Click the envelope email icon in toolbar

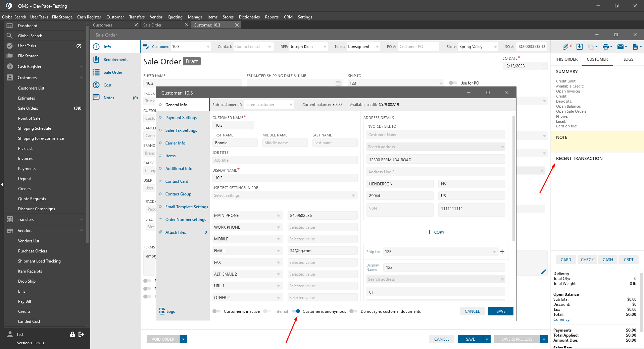621,47
